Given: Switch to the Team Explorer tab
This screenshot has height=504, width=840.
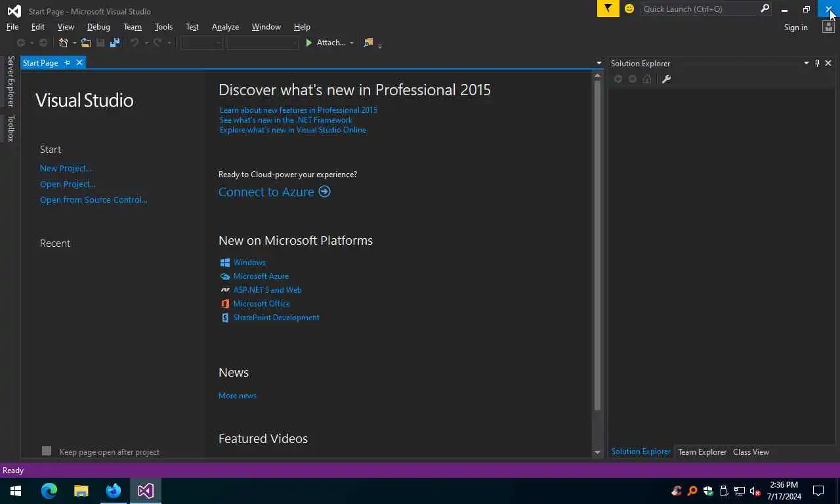Looking at the screenshot, I should pyautogui.click(x=702, y=452).
